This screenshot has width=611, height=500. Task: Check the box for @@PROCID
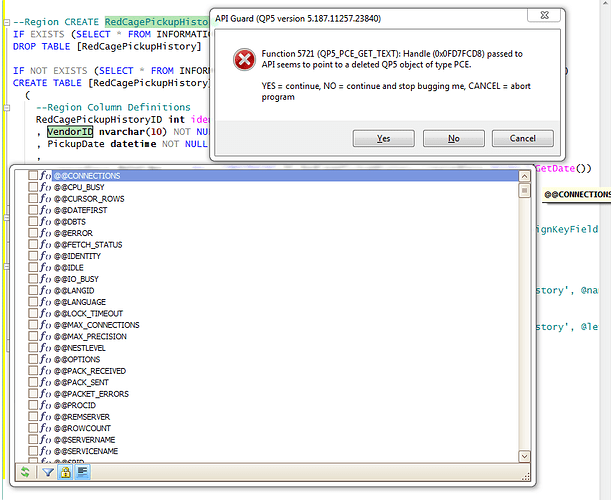point(33,405)
